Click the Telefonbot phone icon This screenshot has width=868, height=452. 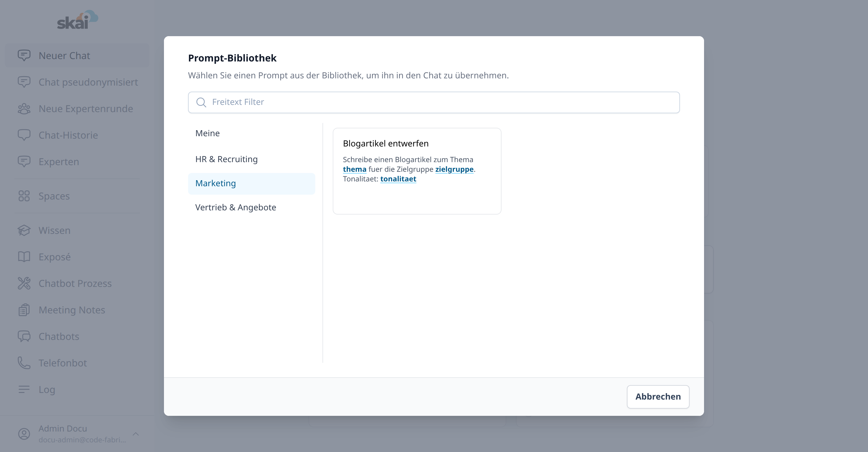(x=24, y=363)
